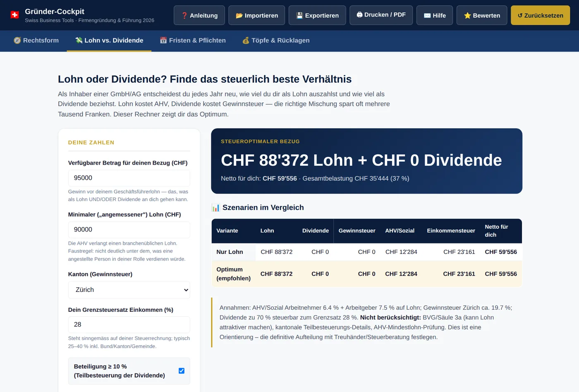Viewport: 579px width, 392px height.
Task: Switch to the Rechtsform tab
Action: (x=36, y=41)
